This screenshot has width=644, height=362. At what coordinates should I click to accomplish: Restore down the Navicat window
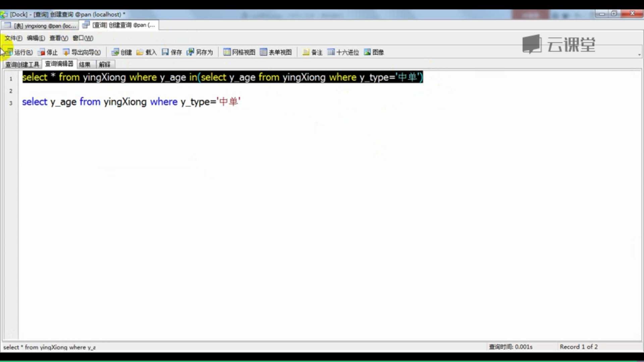click(x=614, y=14)
